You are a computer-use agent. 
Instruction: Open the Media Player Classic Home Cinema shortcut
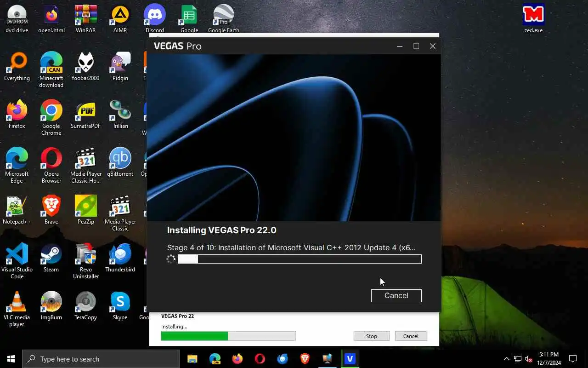[86, 166]
